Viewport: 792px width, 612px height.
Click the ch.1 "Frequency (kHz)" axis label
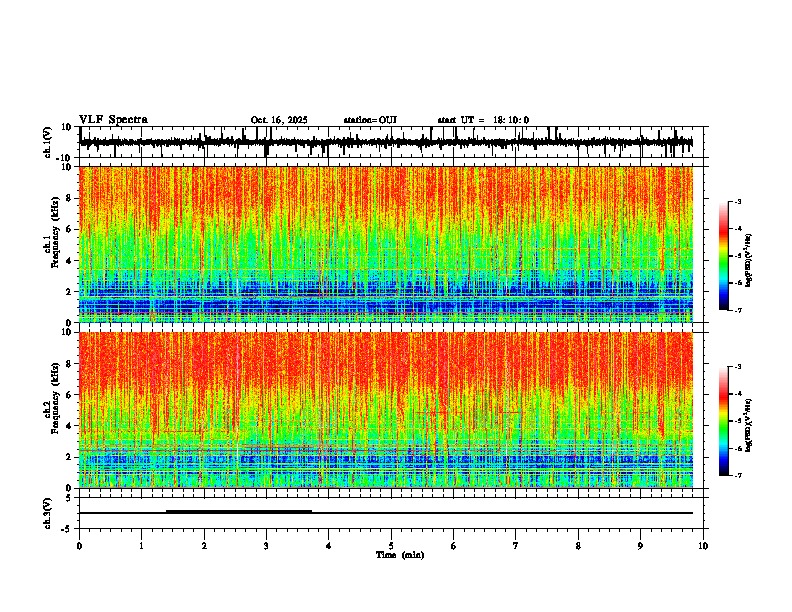point(55,233)
